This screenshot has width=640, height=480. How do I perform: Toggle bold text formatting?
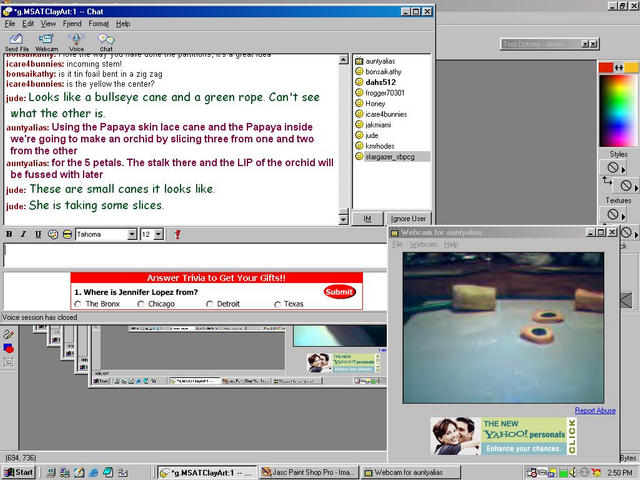pyautogui.click(x=9, y=234)
